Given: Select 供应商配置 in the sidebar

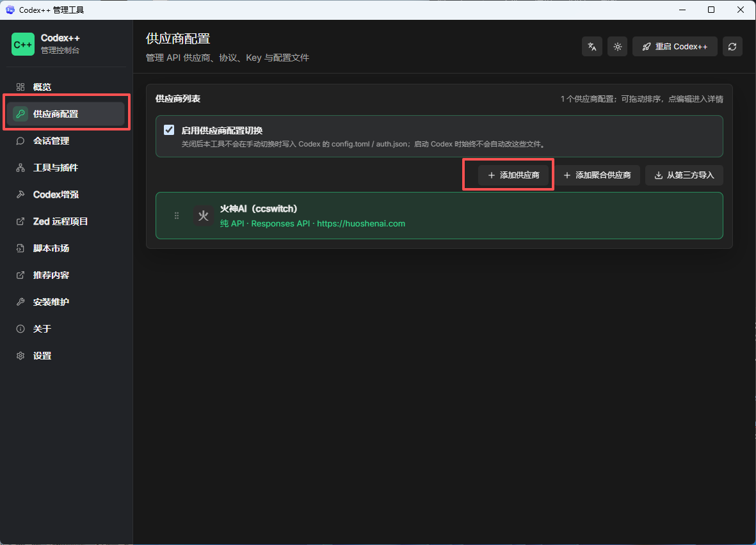Looking at the screenshot, I should click(x=67, y=114).
